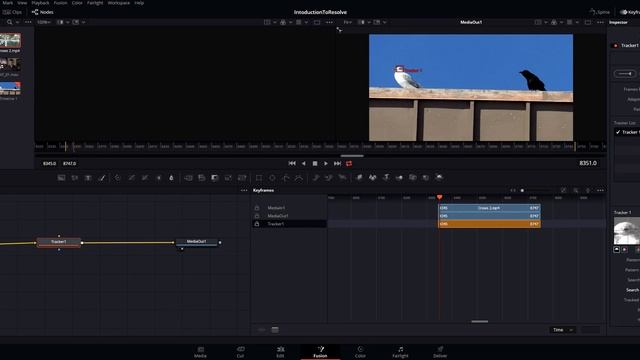
Task: Play the clip in reverse
Action: point(304,163)
